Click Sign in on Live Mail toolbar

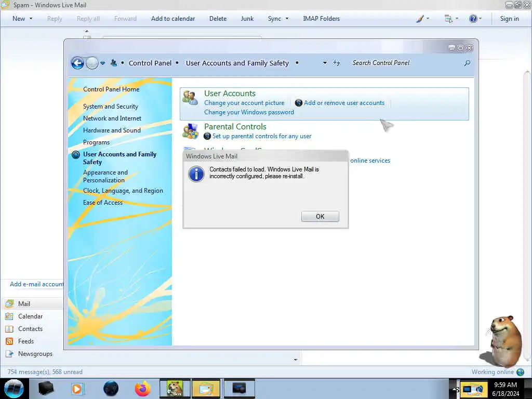509,19
